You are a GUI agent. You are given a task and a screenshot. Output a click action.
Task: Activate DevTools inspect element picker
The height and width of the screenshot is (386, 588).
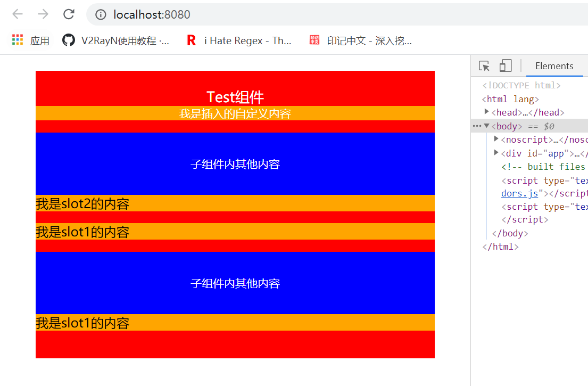pos(484,65)
